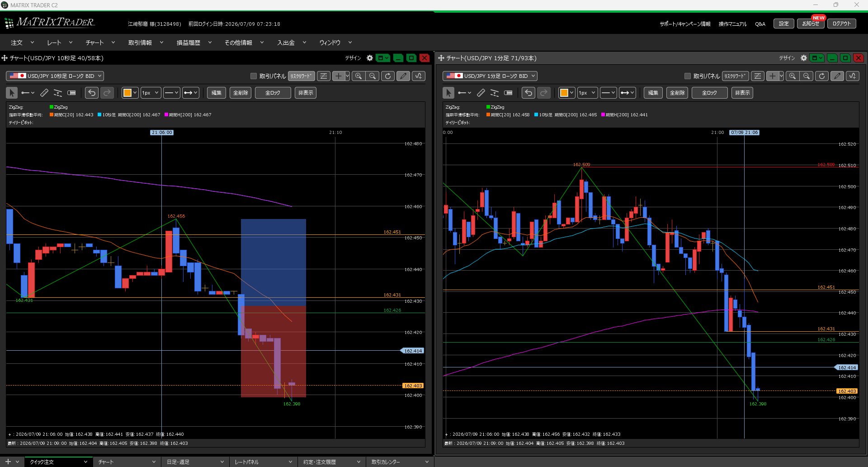The image size is (868, 467).
Task: Click the ログアウト button
Action: (842, 24)
